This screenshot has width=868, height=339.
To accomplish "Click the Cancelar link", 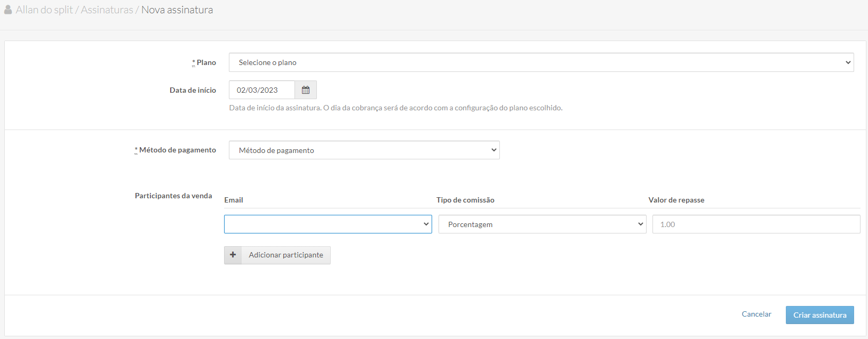I will [x=756, y=314].
